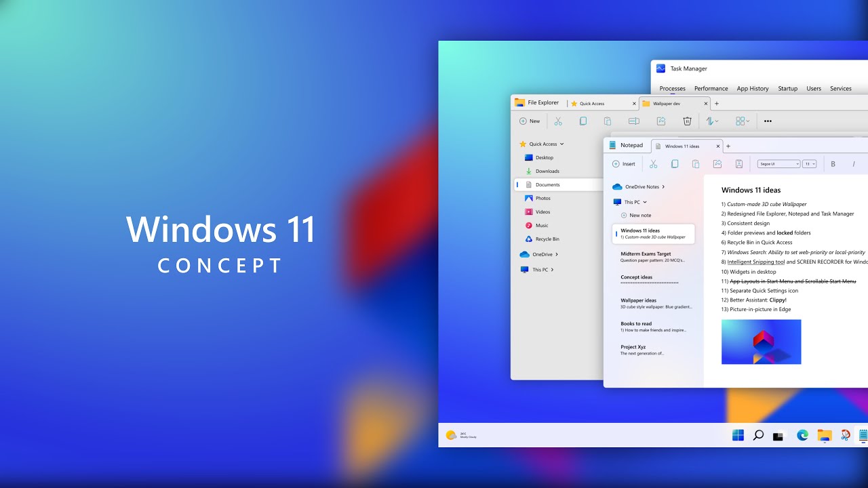
Task: Select Quick Access tab in File Explorer
Action: tap(602, 104)
